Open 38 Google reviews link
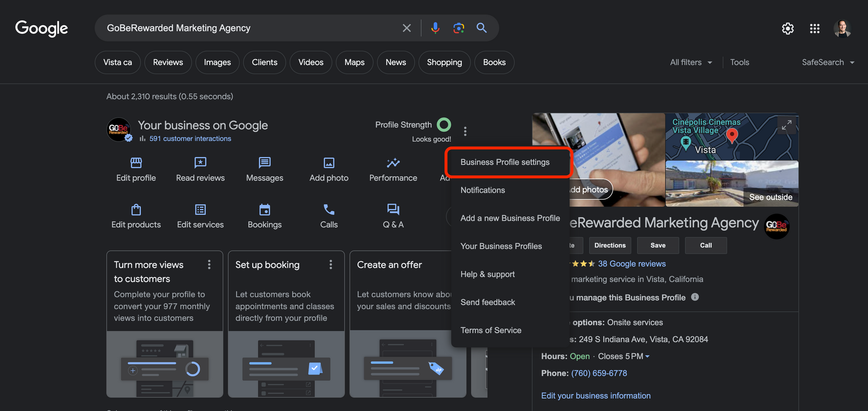868x411 pixels. point(632,264)
